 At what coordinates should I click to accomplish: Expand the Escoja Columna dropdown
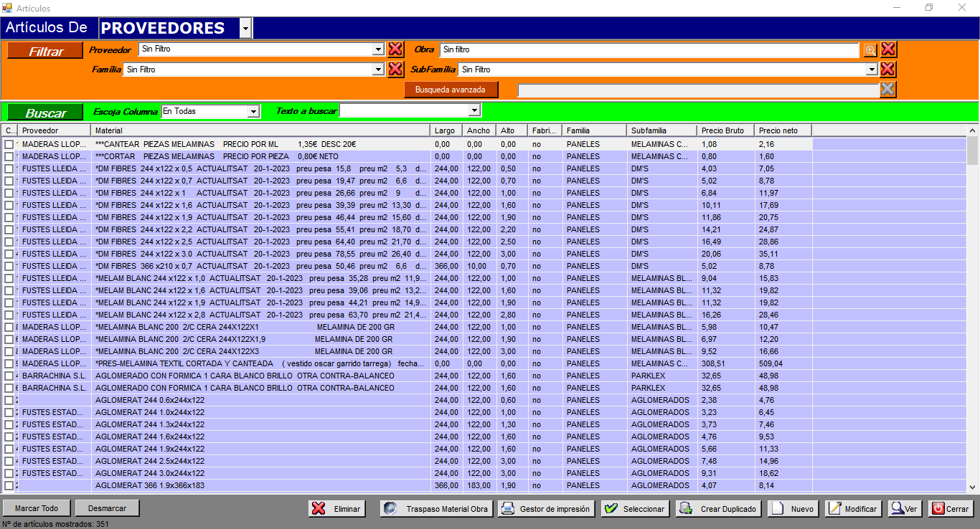[253, 111]
